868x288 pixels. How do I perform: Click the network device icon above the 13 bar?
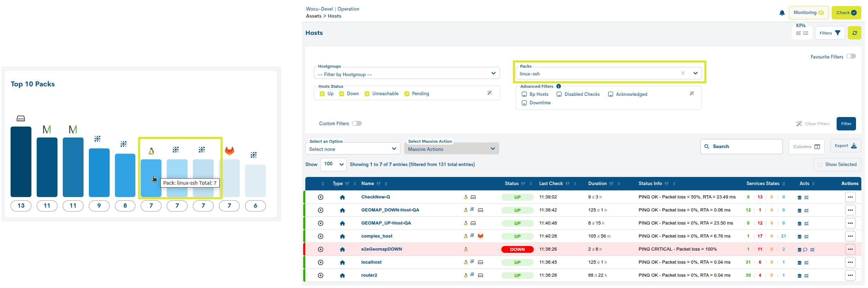pyautogui.click(x=21, y=118)
